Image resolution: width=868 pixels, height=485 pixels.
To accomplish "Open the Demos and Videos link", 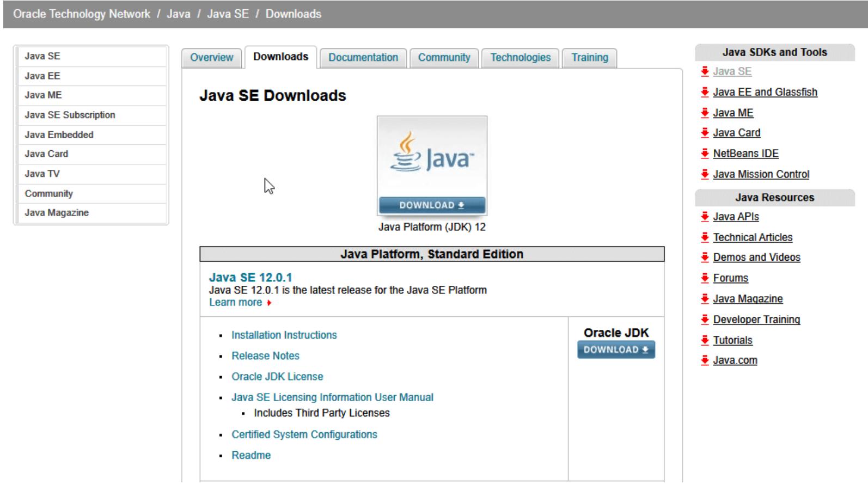I will coord(757,257).
